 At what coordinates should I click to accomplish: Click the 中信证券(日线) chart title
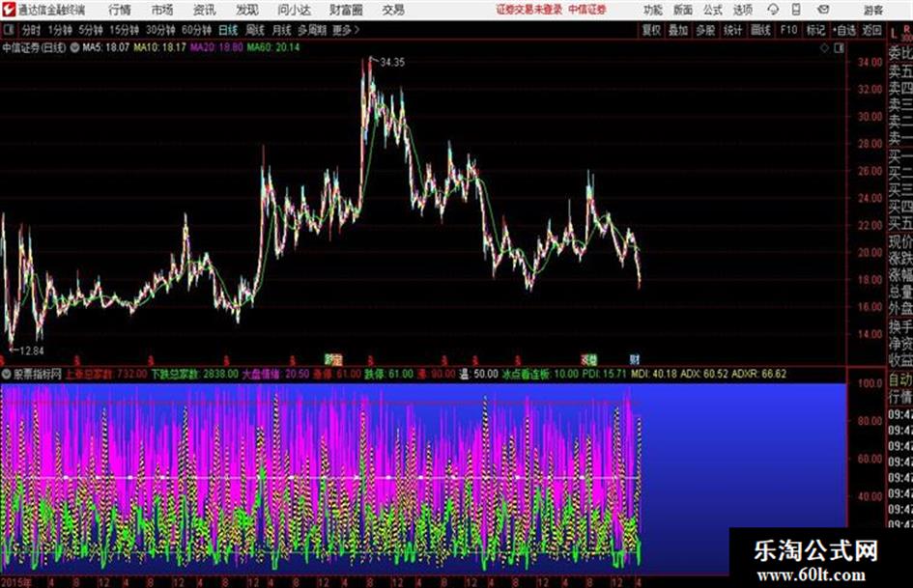(34, 47)
